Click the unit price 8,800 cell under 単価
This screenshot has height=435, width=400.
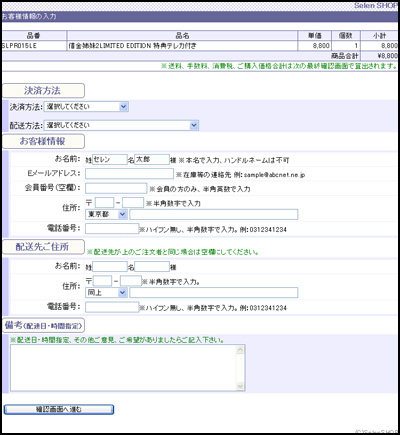click(314, 46)
